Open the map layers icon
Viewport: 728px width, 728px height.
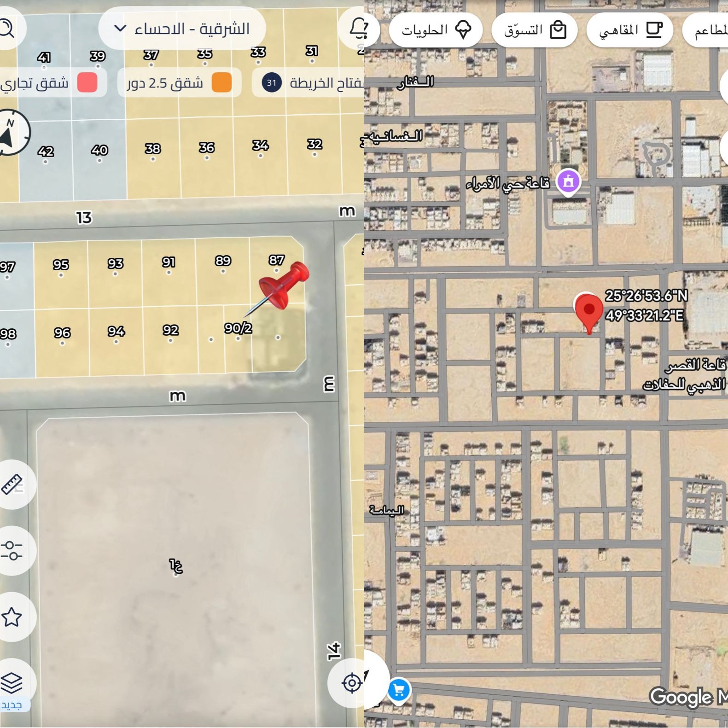point(12,682)
